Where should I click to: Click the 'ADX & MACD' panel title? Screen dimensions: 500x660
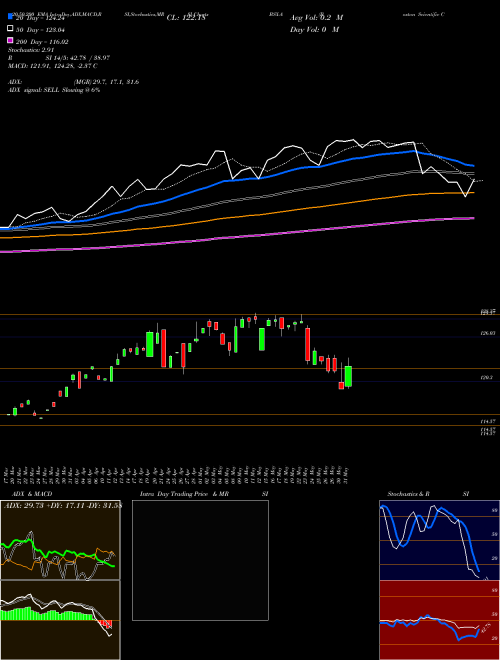click(32, 494)
